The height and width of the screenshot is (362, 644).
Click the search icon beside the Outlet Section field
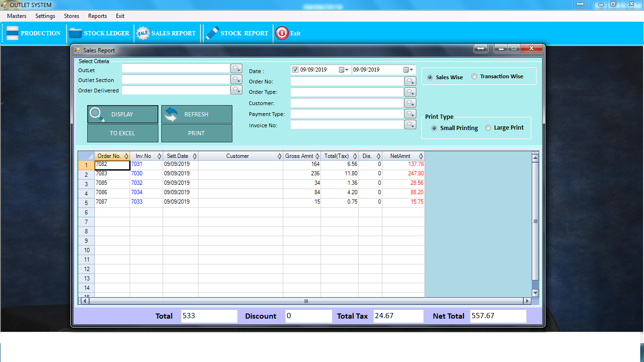coord(236,79)
